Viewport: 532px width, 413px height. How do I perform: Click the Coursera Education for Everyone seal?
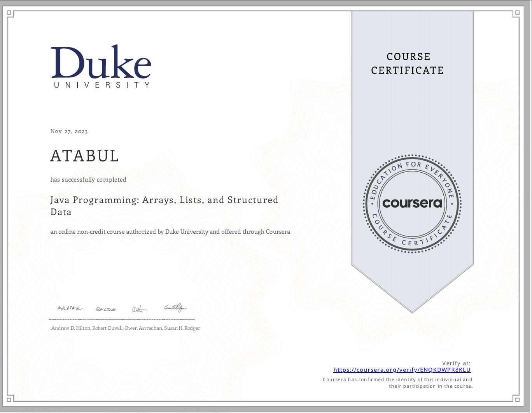[x=412, y=203]
